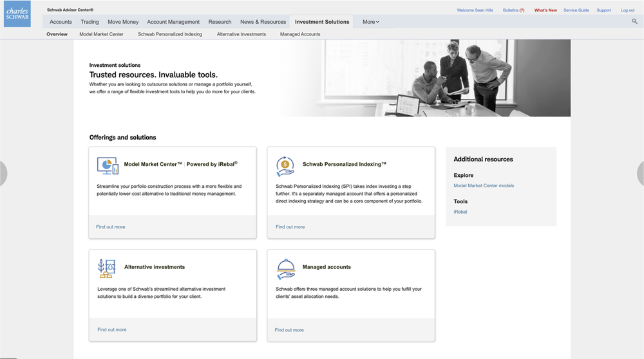
Task: Open the Account Management menu
Action: (x=173, y=22)
